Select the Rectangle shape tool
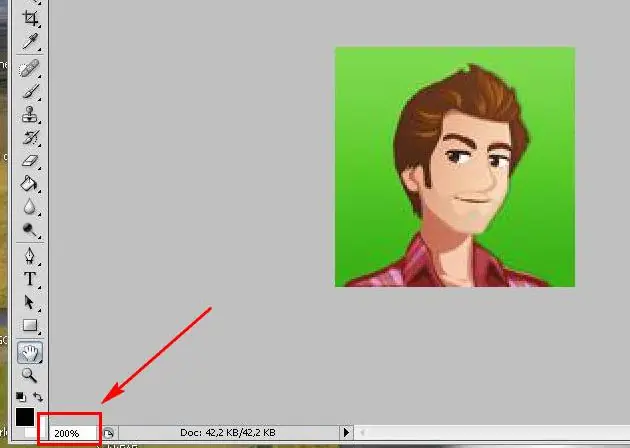Viewport: 630px width, 448px height. point(30,325)
